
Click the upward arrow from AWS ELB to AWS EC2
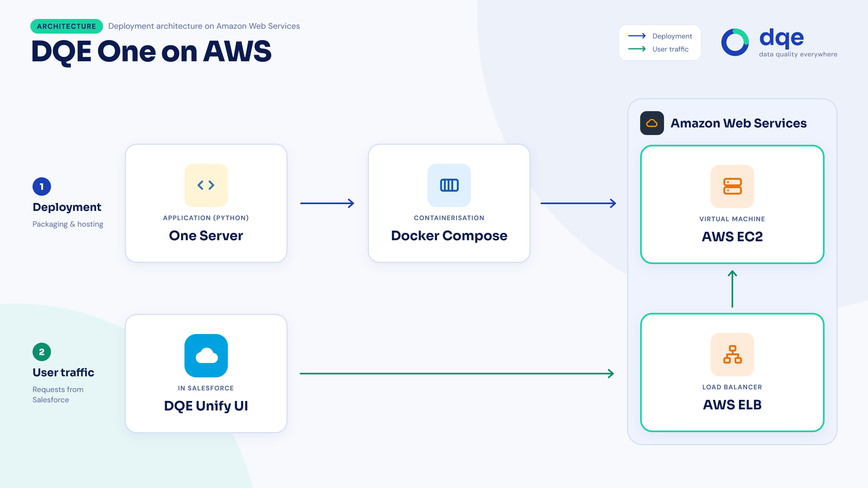732,289
